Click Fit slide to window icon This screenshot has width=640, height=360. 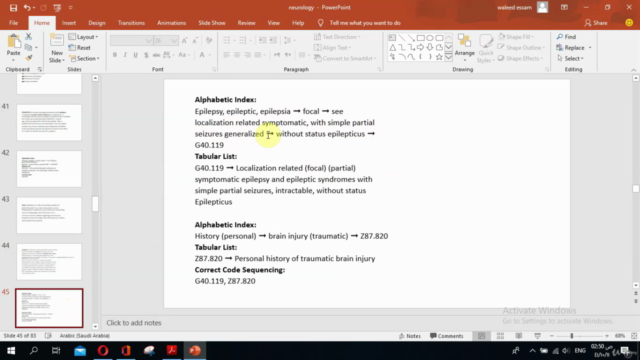pyautogui.click(x=634, y=336)
